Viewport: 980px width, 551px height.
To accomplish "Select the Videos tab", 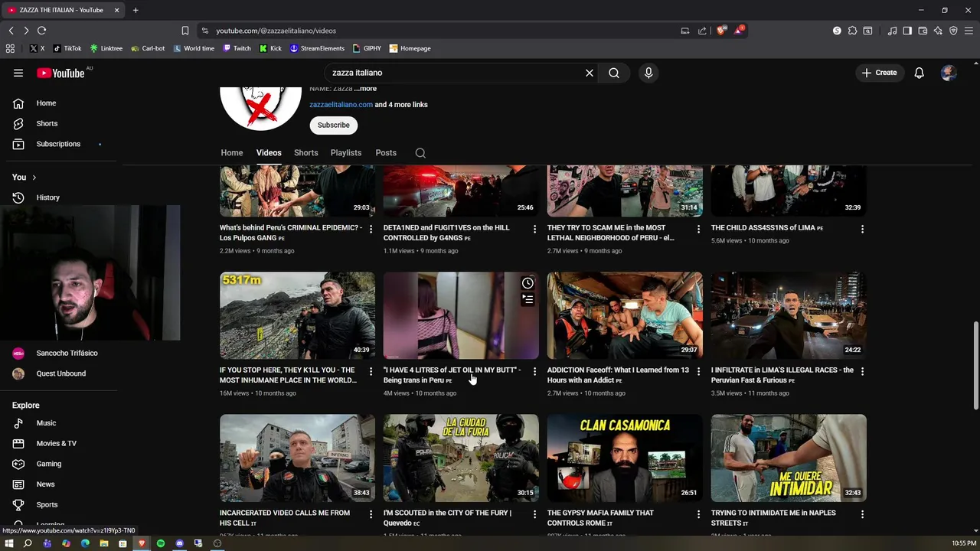I will click(269, 153).
